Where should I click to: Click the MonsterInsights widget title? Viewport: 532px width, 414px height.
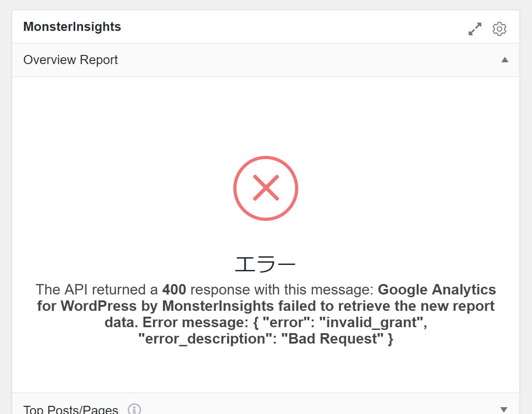click(72, 26)
